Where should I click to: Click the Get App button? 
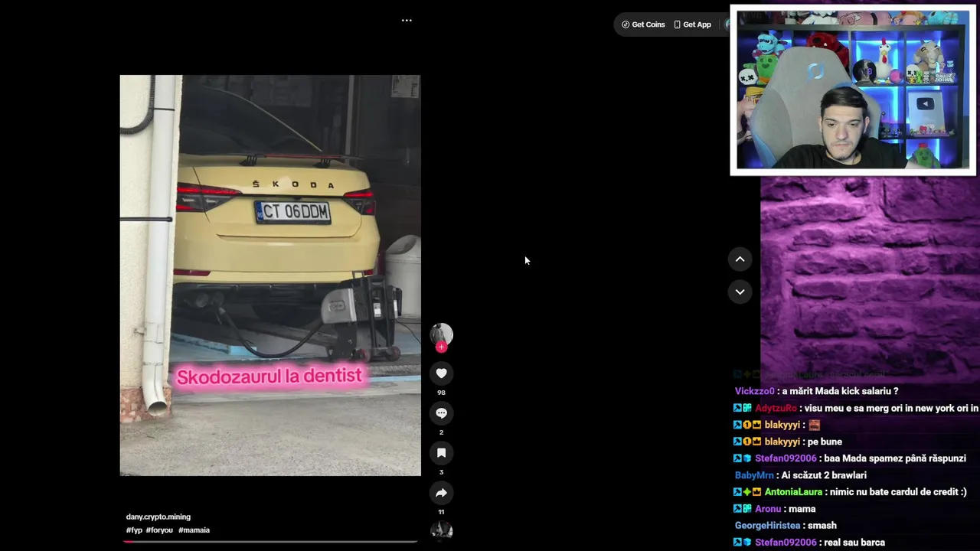click(692, 24)
